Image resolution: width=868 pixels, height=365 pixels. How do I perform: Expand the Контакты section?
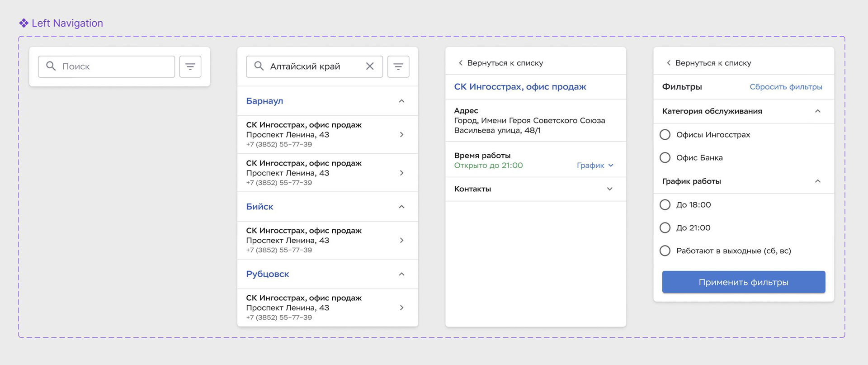[609, 189]
